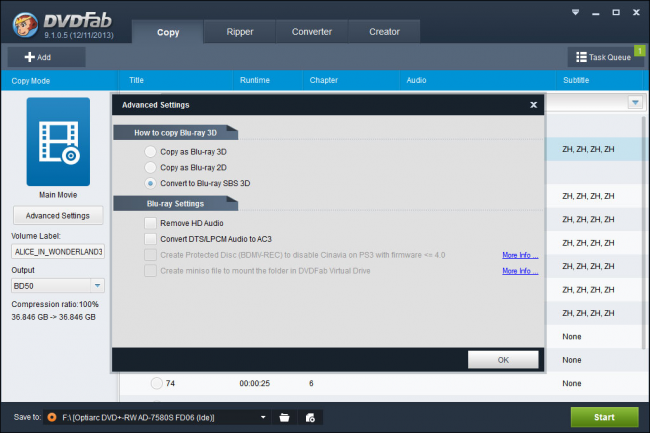Expand the BD50 output dropdown

(x=97, y=285)
